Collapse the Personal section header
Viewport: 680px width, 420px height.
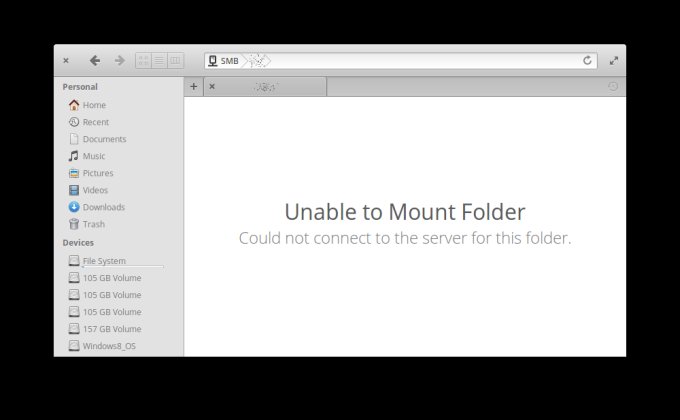click(80, 87)
